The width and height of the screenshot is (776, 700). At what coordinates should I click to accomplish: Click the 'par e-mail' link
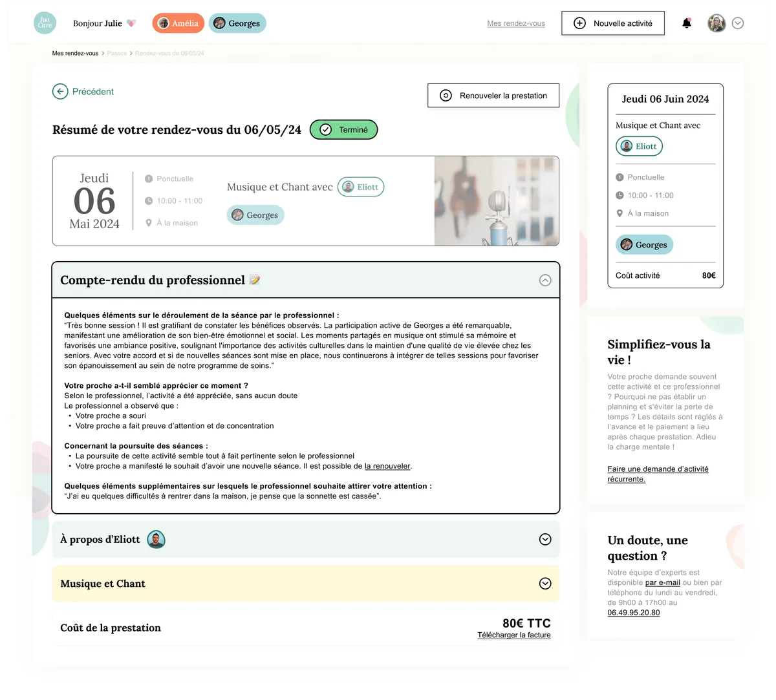point(663,582)
